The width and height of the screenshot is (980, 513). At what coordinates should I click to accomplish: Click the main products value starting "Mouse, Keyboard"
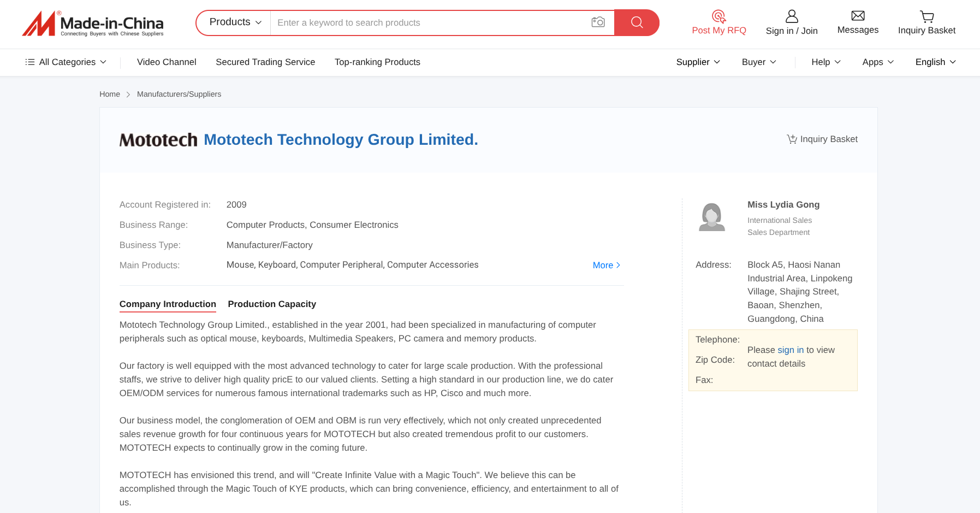click(x=352, y=265)
